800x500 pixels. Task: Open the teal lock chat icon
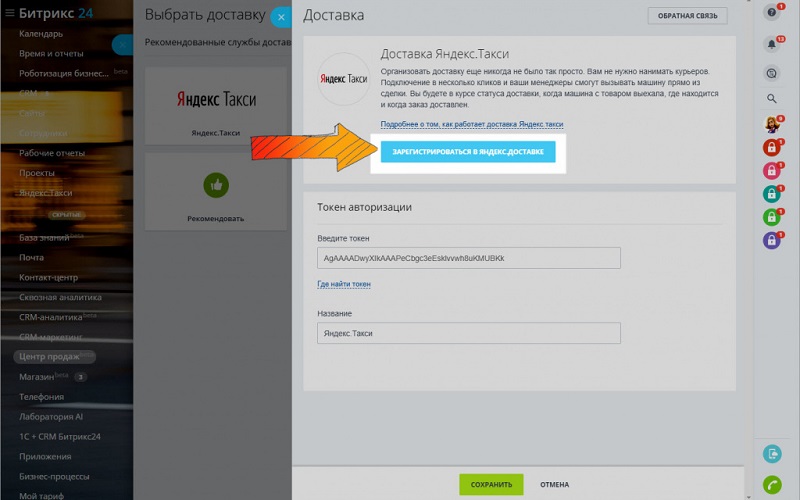(x=772, y=194)
